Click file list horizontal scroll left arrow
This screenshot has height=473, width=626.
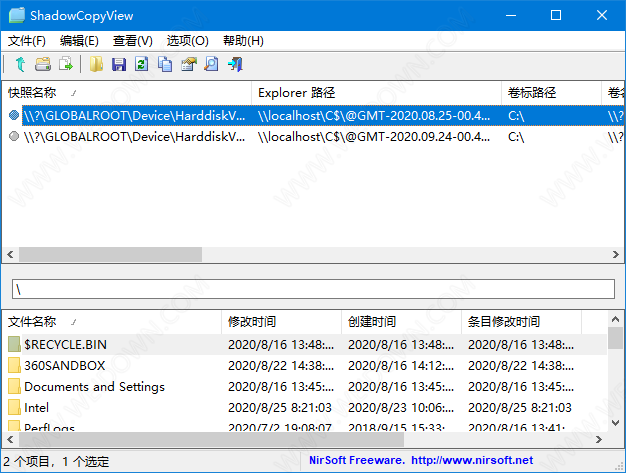pos(10,439)
